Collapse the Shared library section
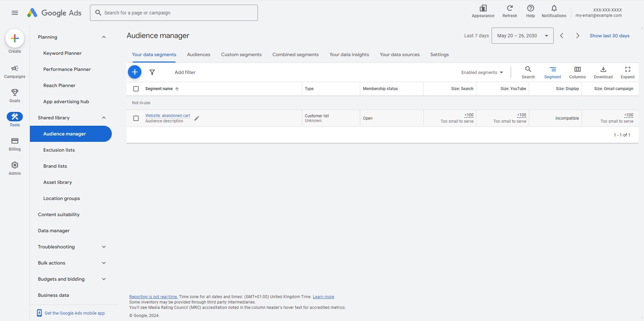Viewport: 644px width, 321px height. point(104,118)
